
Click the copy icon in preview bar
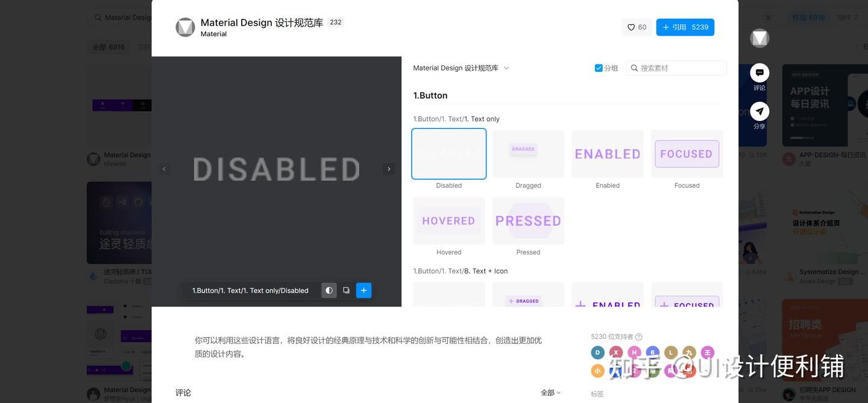tap(346, 290)
